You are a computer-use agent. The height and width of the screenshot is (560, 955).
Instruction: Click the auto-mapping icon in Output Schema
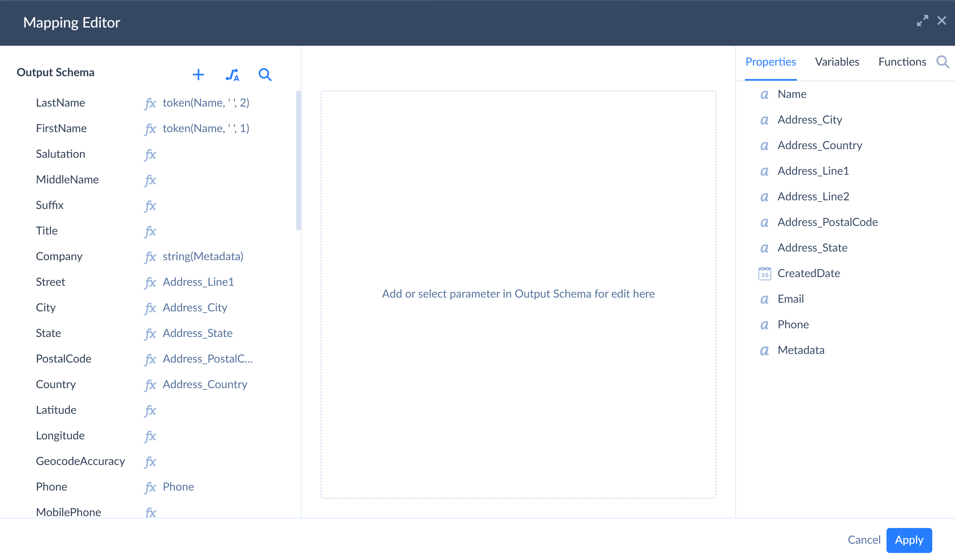point(232,75)
